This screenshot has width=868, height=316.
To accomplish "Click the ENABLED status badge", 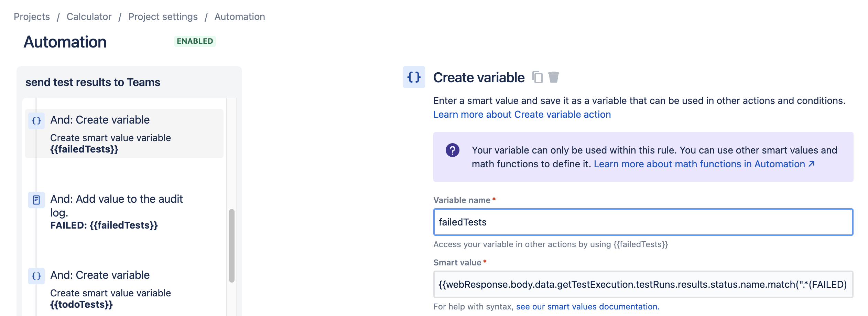I will 195,41.
